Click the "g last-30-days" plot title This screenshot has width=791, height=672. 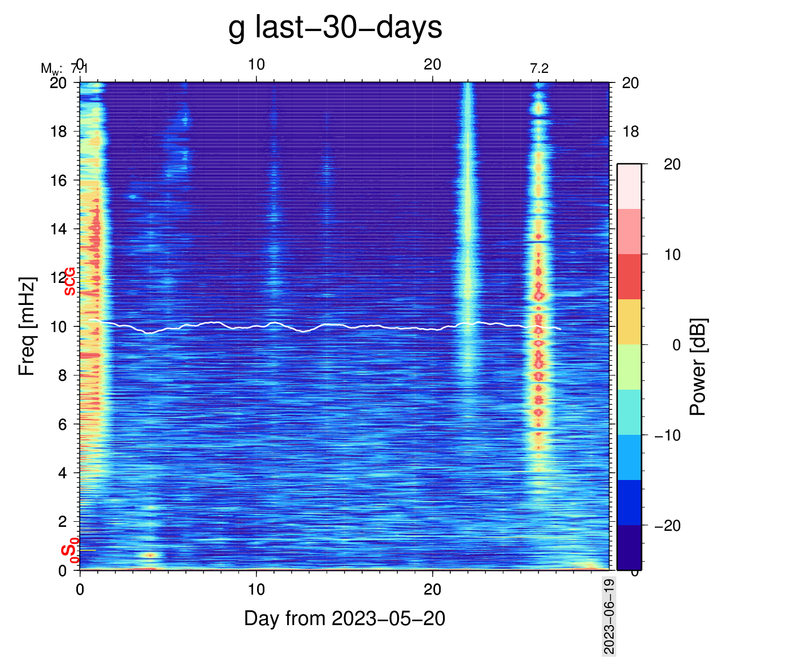click(335, 27)
